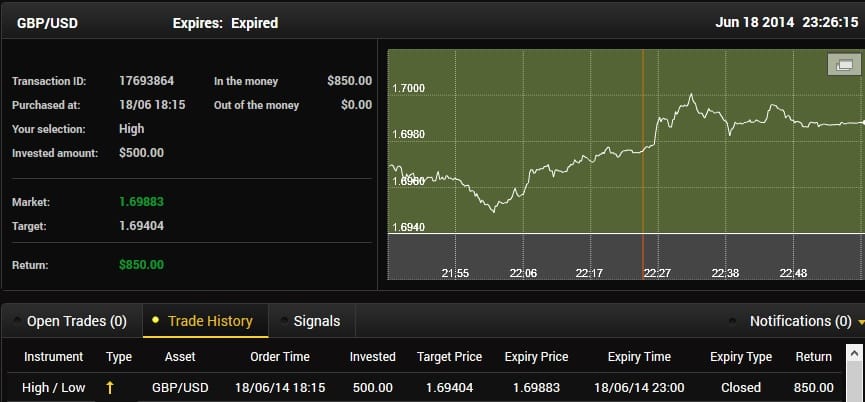
Task: Click the Instrument column header
Action: [x=54, y=357]
